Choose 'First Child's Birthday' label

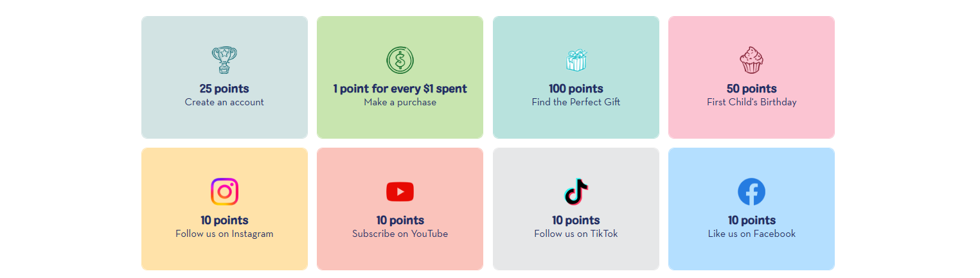[751, 102]
